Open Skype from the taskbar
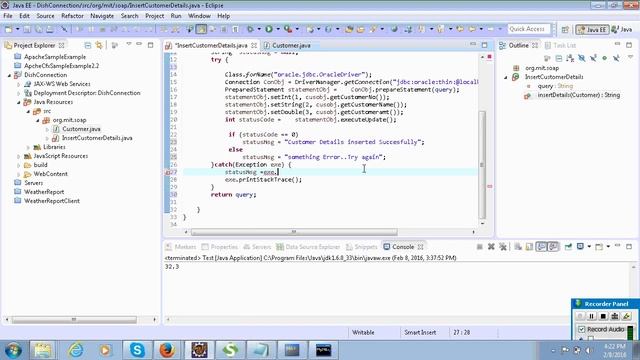The image size is (640, 360). 137,350
